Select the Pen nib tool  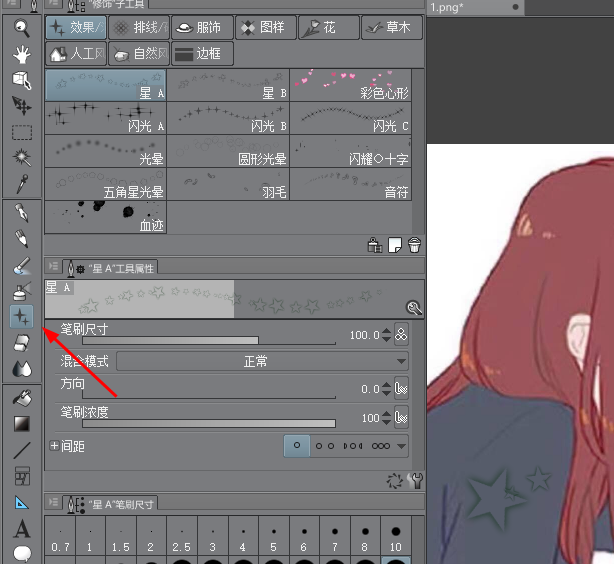[22, 213]
